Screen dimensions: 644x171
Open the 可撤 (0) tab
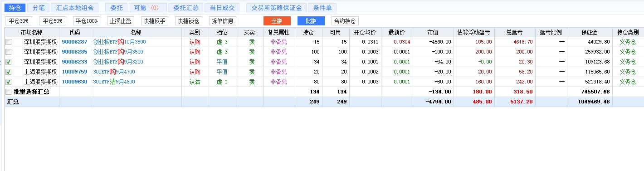[x=147, y=8]
